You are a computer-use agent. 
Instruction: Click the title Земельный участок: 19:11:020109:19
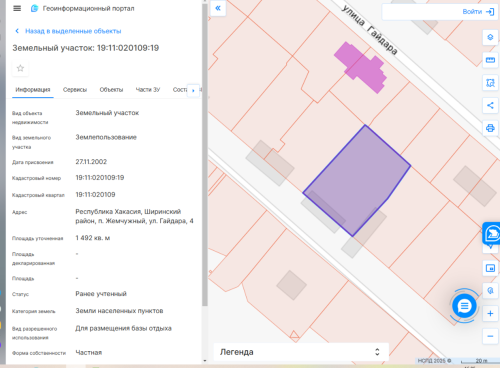(x=86, y=48)
